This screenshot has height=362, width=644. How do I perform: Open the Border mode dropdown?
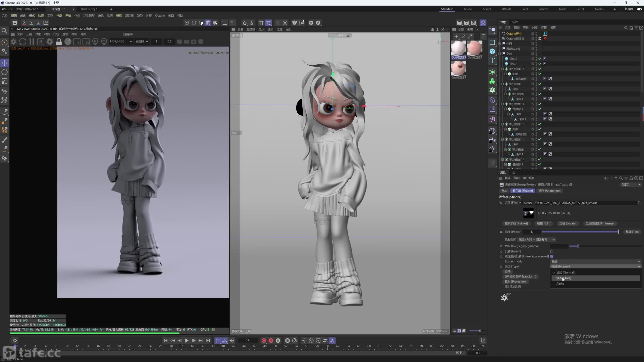(x=596, y=261)
